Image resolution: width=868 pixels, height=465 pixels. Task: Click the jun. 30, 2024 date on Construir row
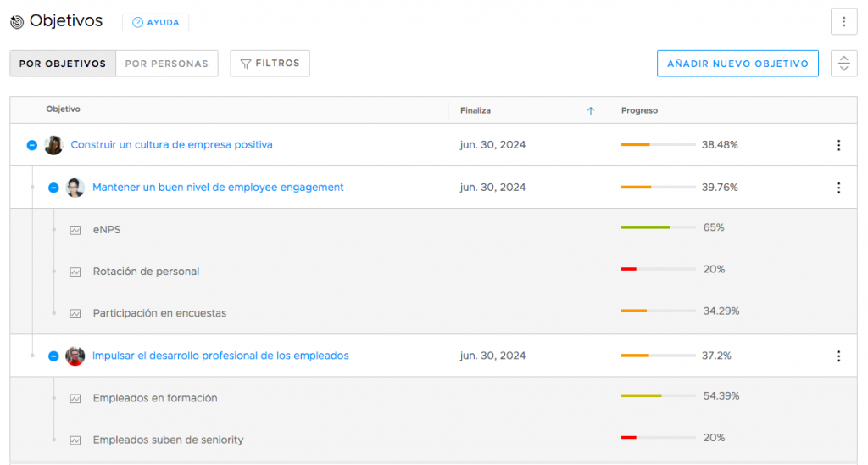tap(492, 144)
